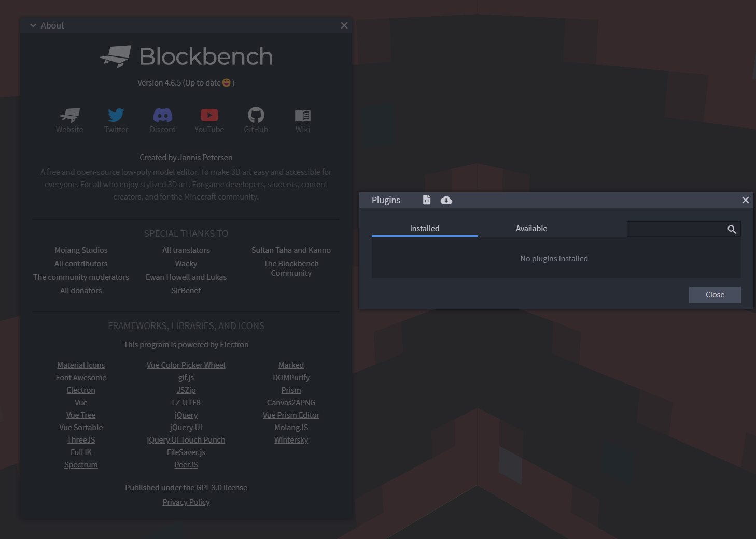Viewport: 756px width, 539px height.
Task: Switch to the Available plugins tab
Action: [531, 228]
